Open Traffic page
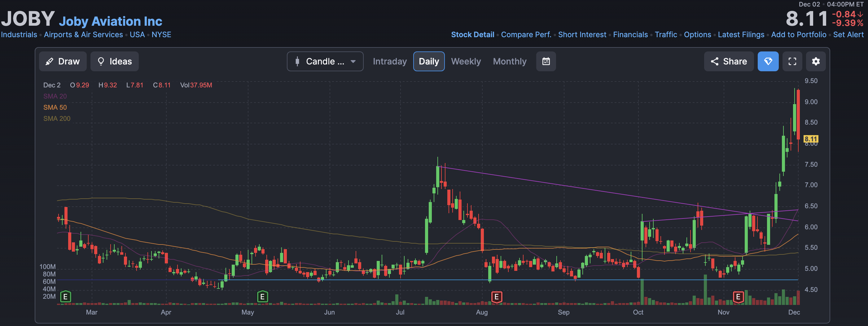The width and height of the screenshot is (868, 326). [666, 35]
